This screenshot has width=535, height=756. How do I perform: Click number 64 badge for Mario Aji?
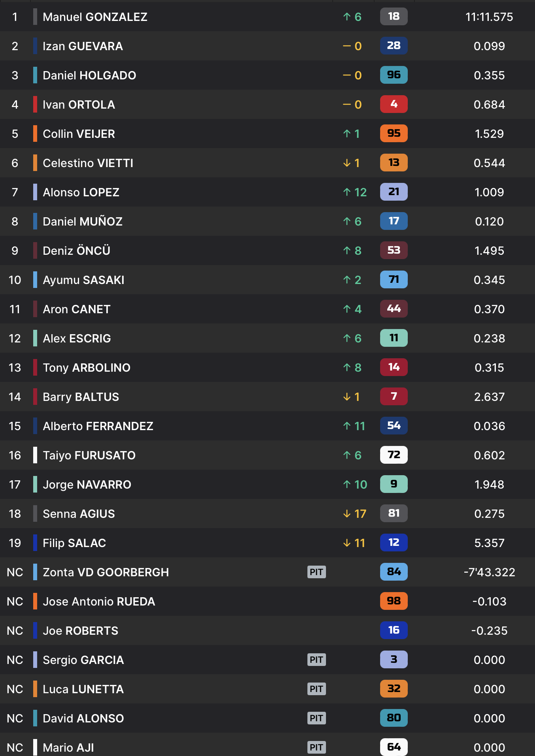click(x=394, y=747)
